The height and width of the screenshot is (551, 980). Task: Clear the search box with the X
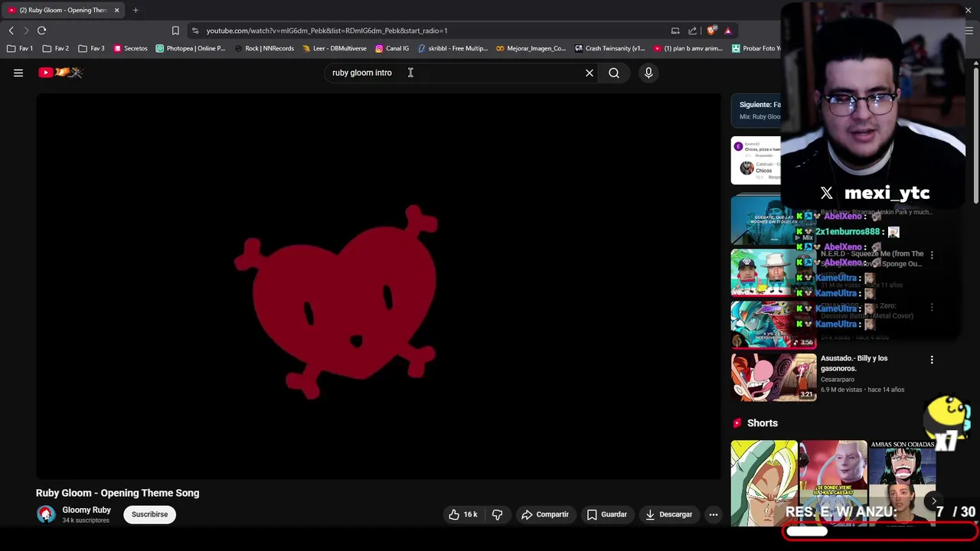pyautogui.click(x=590, y=73)
